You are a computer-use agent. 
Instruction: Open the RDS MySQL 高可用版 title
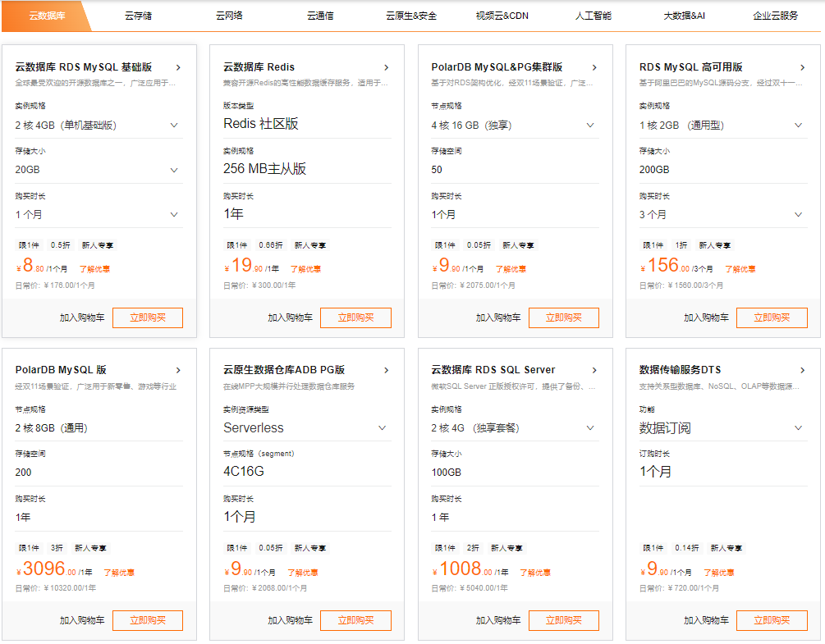[x=691, y=67]
